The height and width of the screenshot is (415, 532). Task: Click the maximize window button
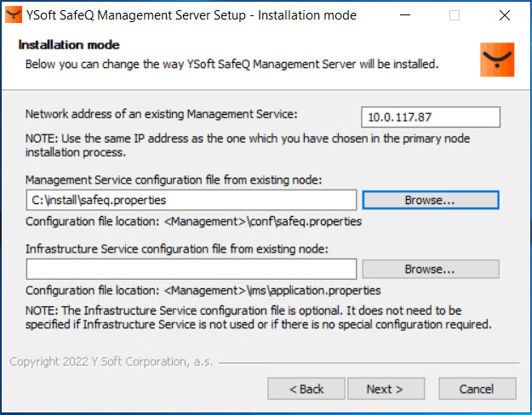(x=455, y=15)
